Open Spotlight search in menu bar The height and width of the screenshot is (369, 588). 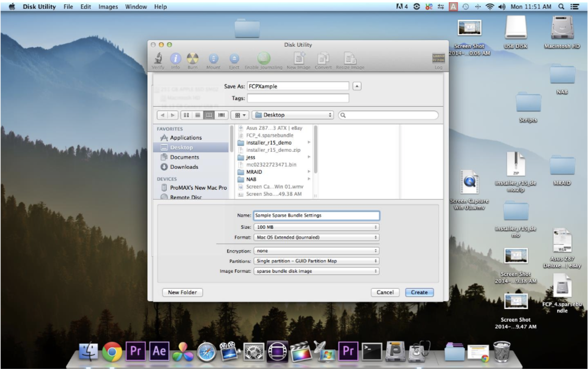click(561, 7)
